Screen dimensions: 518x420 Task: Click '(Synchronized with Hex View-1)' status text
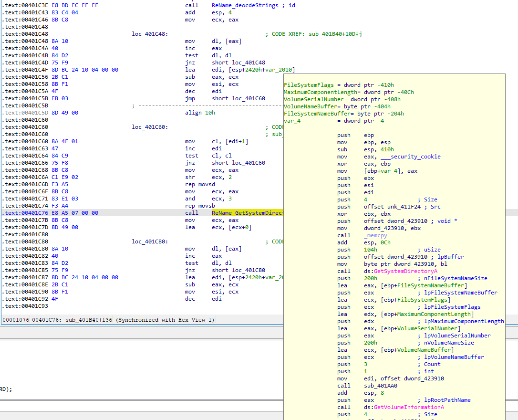coord(165,320)
